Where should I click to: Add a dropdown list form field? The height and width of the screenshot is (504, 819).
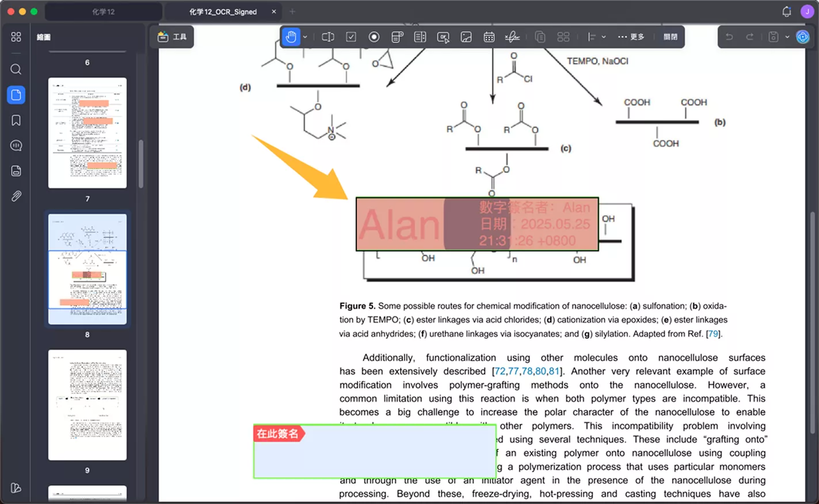[x=397, y=37]
